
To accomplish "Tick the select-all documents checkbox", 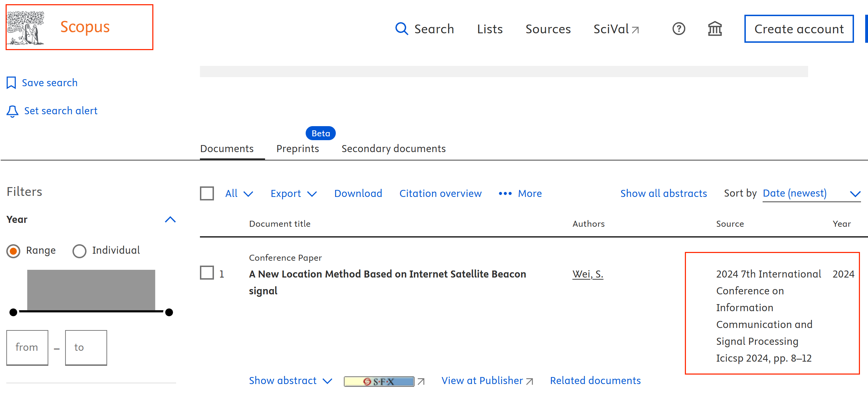I will coord(207,193).
